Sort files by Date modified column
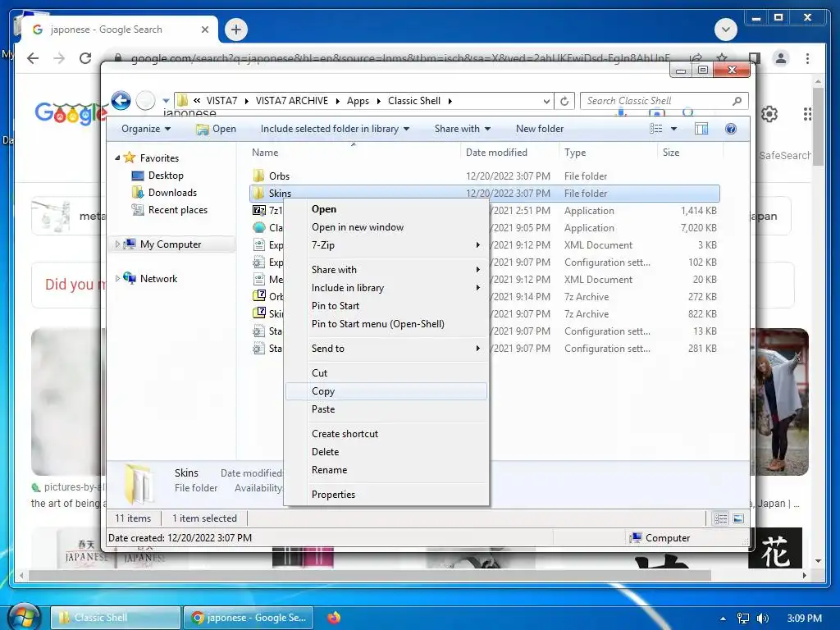840x630 pixels. click(509, 153)
